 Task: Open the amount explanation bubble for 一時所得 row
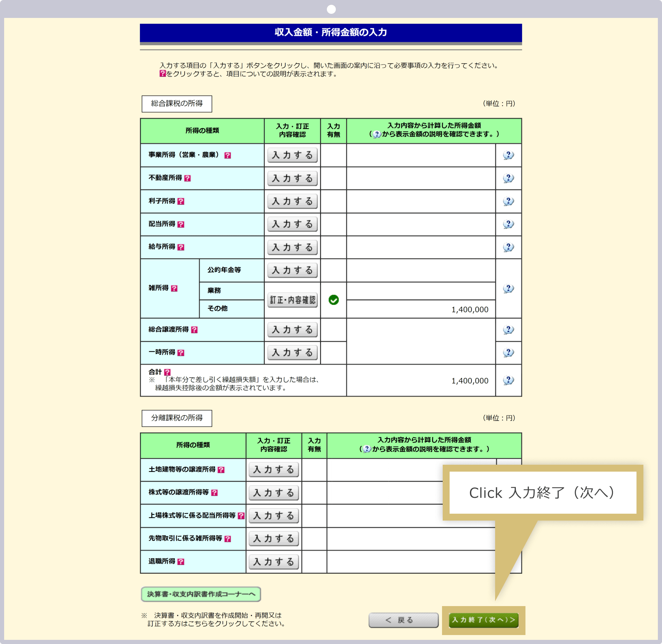click(508, 353)
